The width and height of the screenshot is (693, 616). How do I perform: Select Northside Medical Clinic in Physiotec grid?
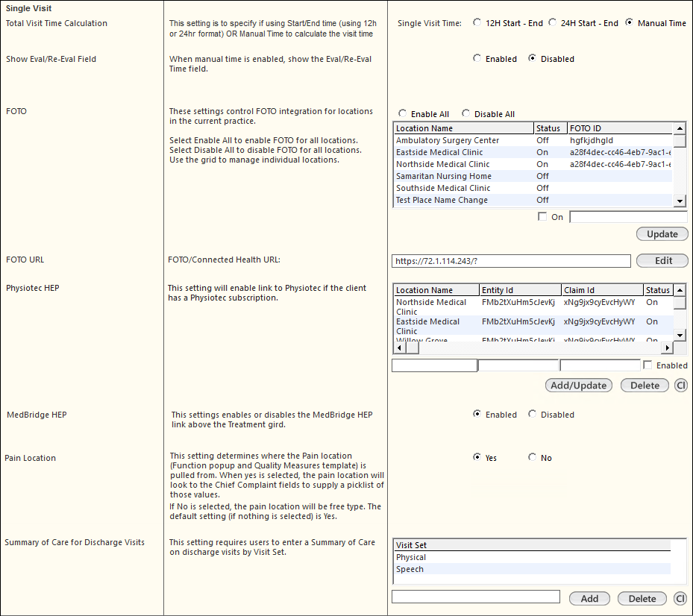[x=533, y=307]
